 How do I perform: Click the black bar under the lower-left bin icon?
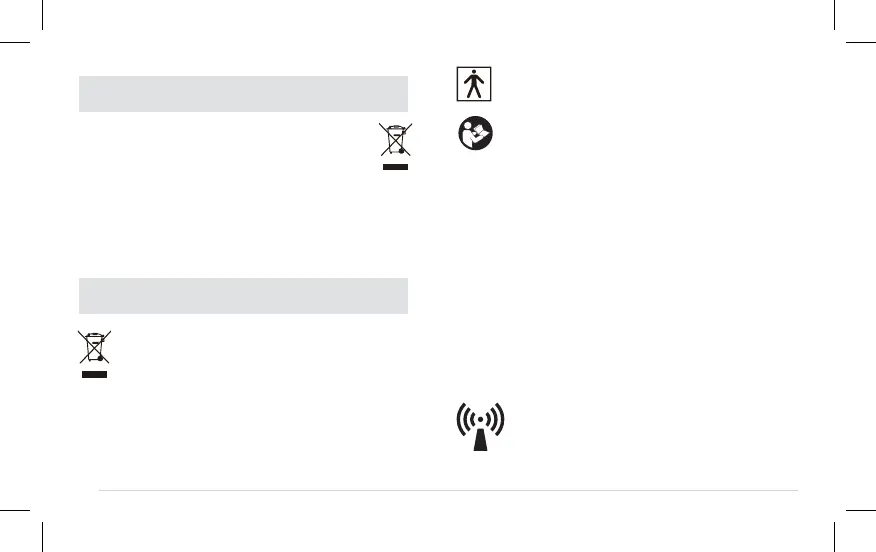click(95, 375)
